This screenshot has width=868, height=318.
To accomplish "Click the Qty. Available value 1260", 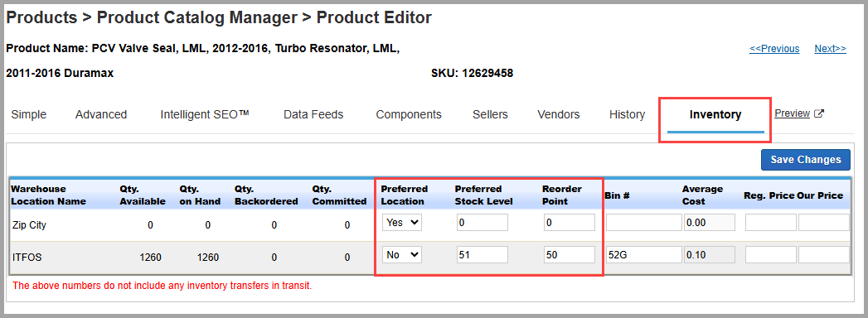I will point(150,258).
